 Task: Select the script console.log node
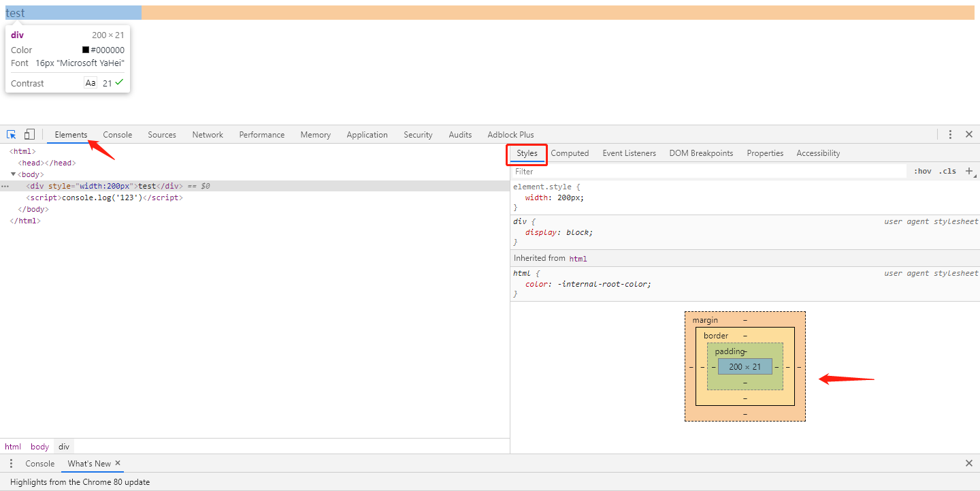pos(105,197)
